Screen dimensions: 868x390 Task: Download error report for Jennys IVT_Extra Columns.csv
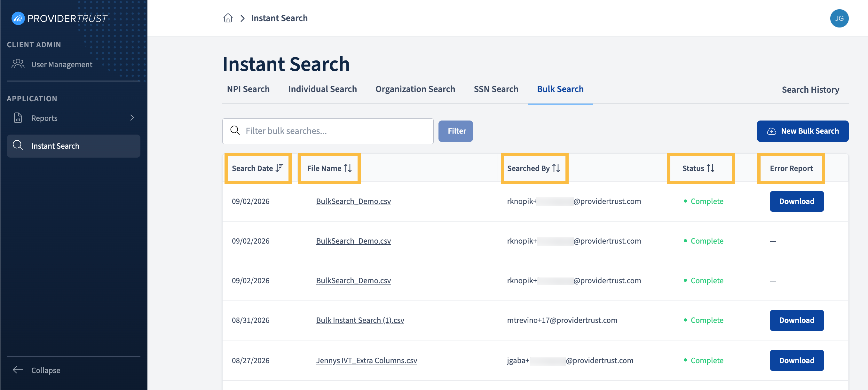(797, 360)
